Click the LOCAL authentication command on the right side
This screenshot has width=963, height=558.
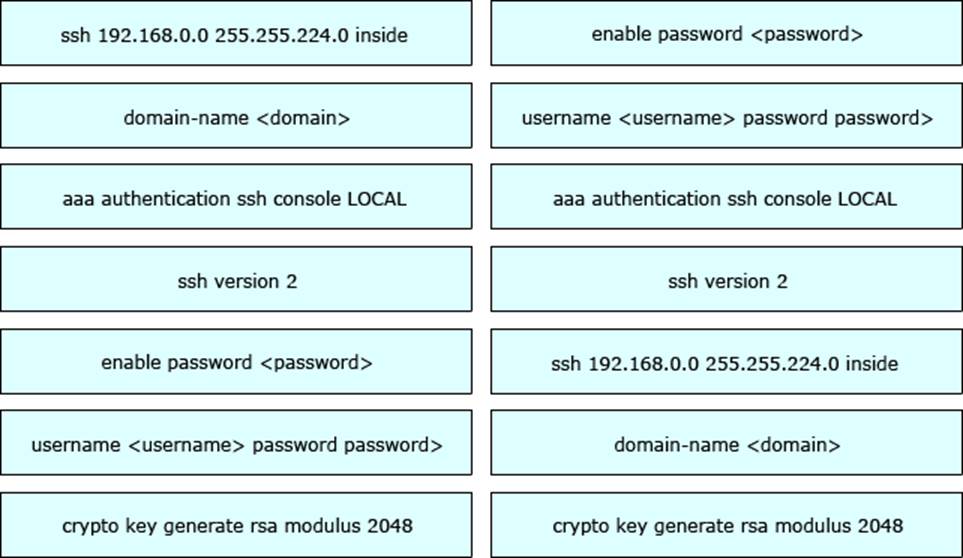click(x=727, y=198)
